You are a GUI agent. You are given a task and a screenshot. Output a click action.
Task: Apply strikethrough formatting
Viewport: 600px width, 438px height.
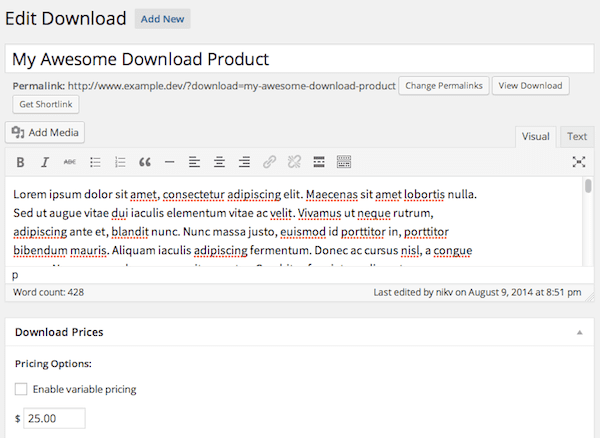coord(70,161)
